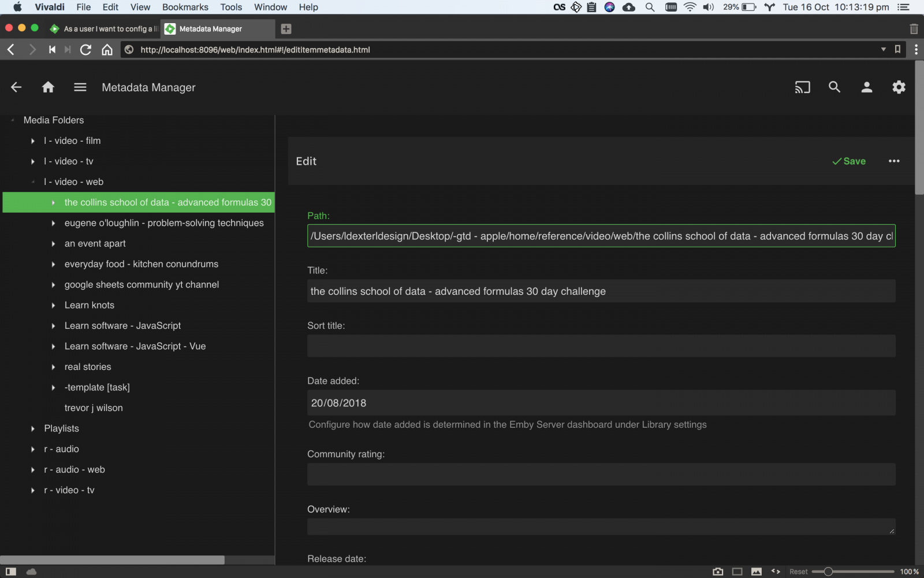Screen dimensions: 924x578
Task: Click the bookmark page icon in address bar
Action: (897, 50)
